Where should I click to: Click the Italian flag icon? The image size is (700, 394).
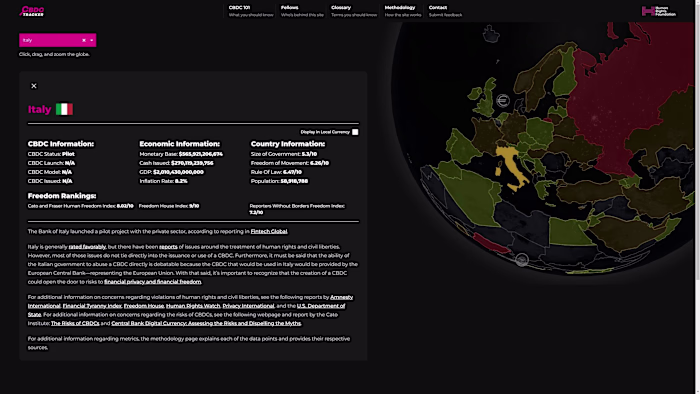point(64,109)
